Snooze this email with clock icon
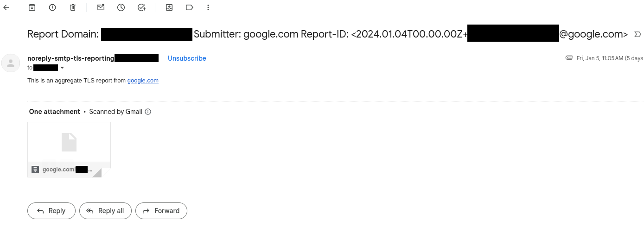Image resolution: width=644 pixels, height=227 pixels. 121,7
